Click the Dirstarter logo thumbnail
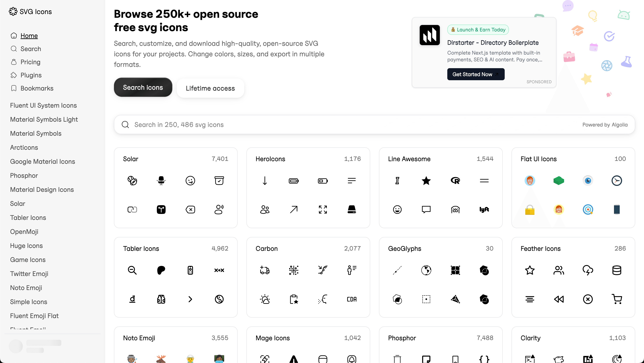This screenshot has width=644, height=363. (430, 35)
